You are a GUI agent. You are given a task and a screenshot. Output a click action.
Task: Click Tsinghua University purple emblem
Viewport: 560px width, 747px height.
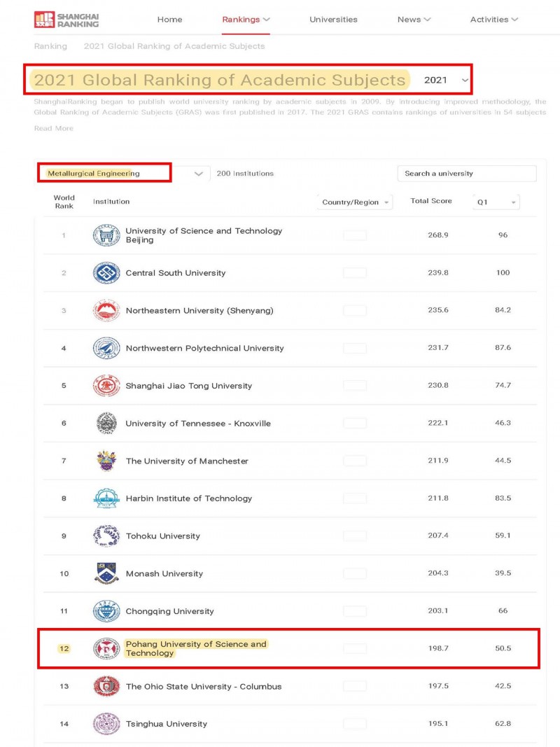106,724
